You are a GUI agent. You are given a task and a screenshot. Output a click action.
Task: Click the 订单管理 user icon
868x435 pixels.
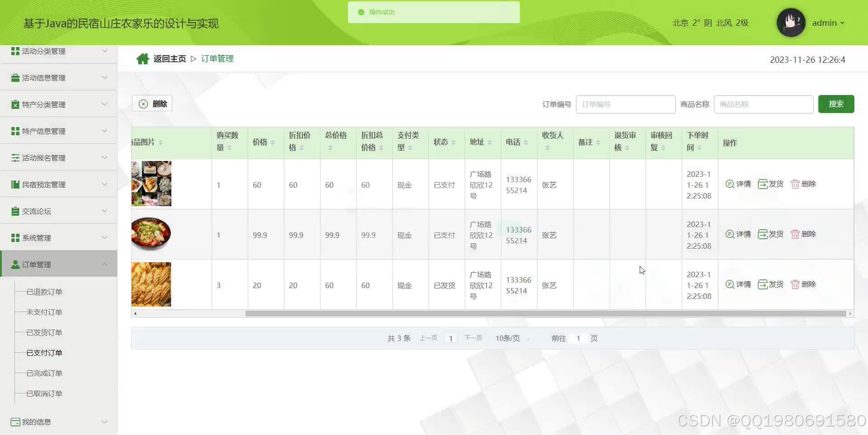[15, 265]
